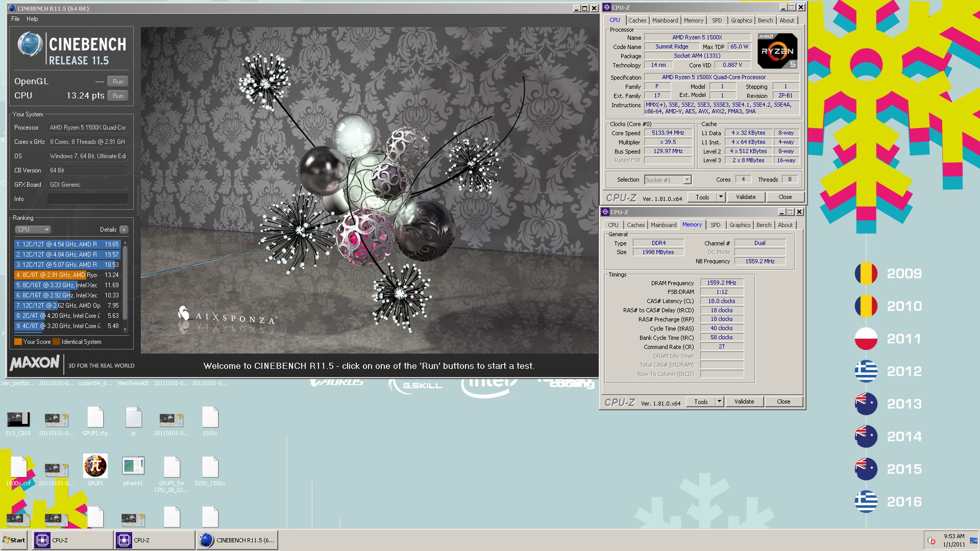The image size is (980, 551).
Task: Select ranking row 9 4C/8T 3.20 GHz
Action: point(67,326)
